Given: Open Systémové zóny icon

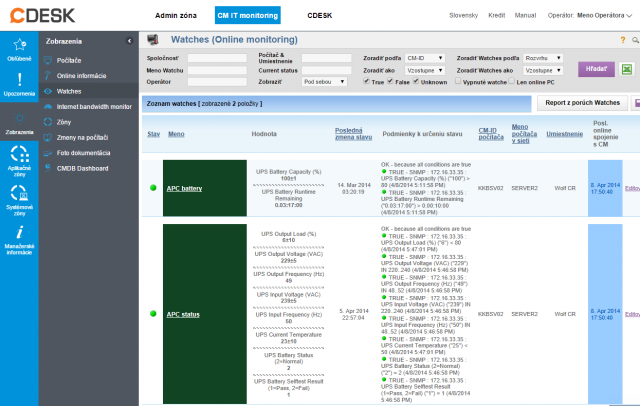Looking at the screenshot, I should [x=19, y=193].
